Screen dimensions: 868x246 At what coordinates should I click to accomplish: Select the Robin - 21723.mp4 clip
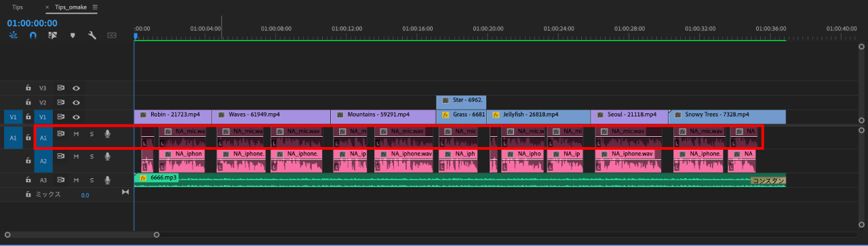tap(173, 117)
